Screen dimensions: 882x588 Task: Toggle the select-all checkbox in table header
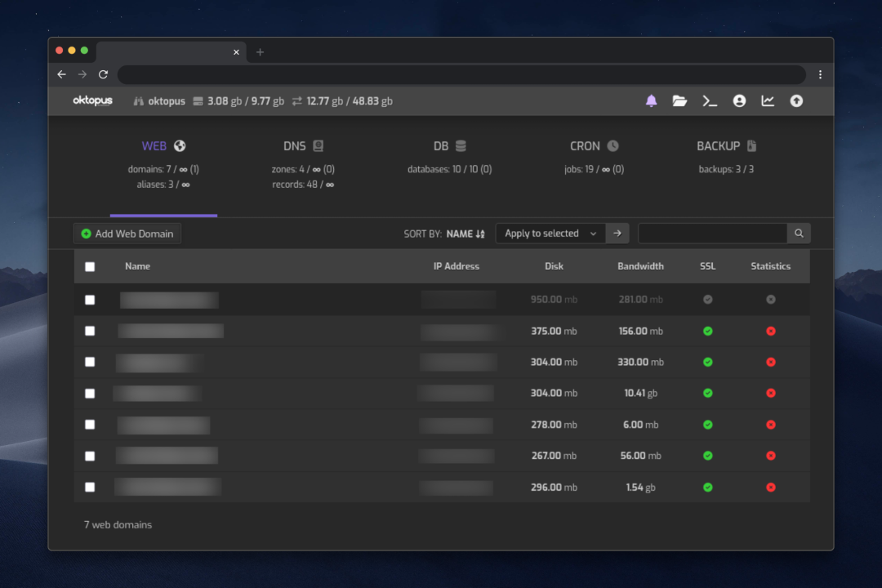point(90,266)
